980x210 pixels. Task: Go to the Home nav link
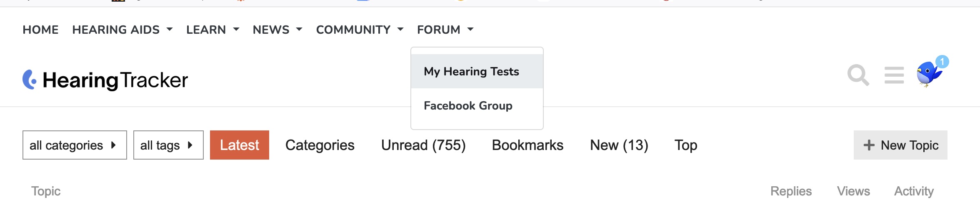click(x=40, y=30)
